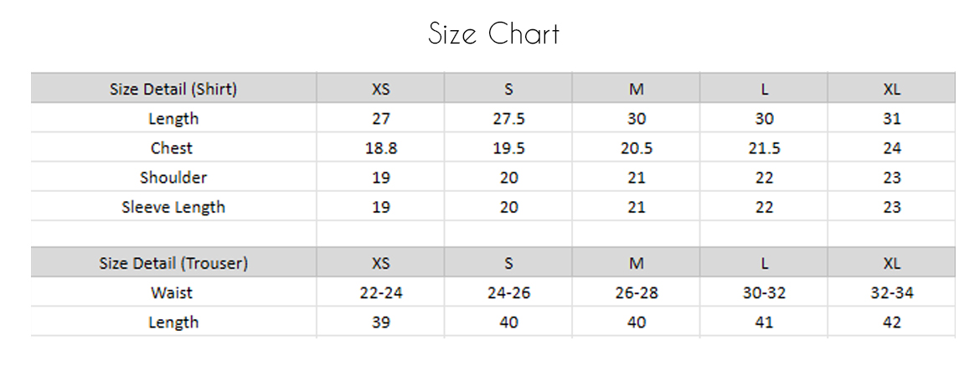The width and height of the screenshot is (980, 377).
Task: Click the shirt XS column header
Action: pyautogui.click(x=380, y=89)
